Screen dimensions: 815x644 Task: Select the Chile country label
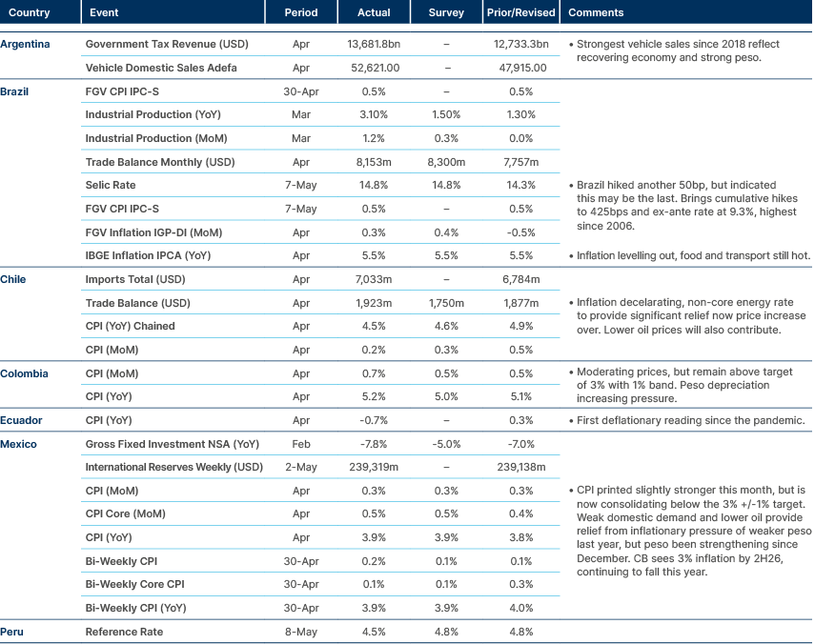point(13,279)
